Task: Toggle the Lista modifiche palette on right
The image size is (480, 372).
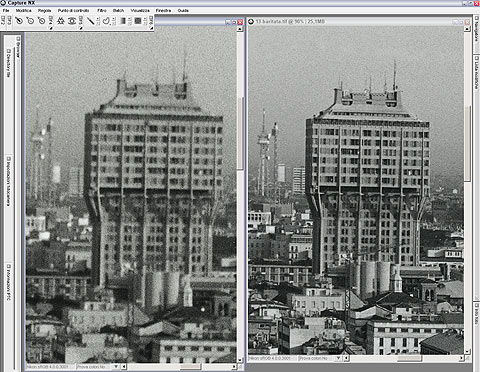Action: [x=477, y=72]
